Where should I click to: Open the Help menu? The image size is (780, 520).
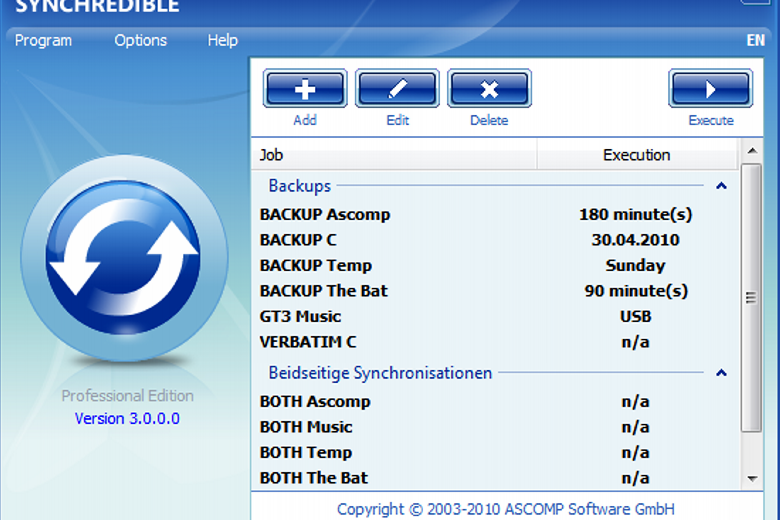pos(222,40)
